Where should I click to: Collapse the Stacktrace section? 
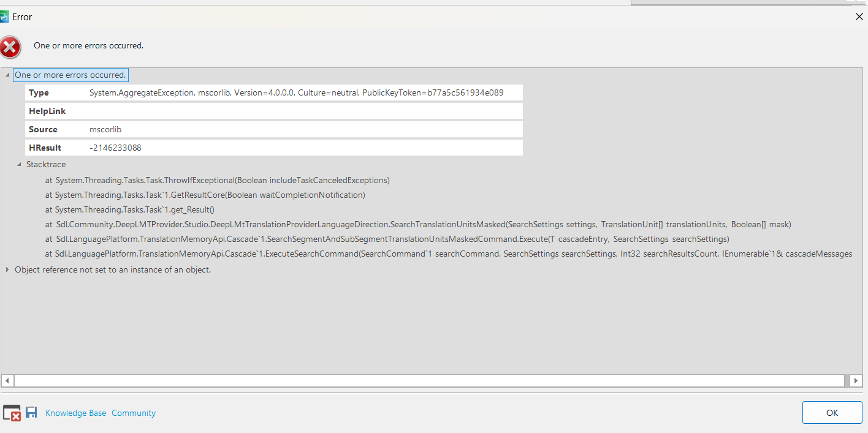[19, 164]
